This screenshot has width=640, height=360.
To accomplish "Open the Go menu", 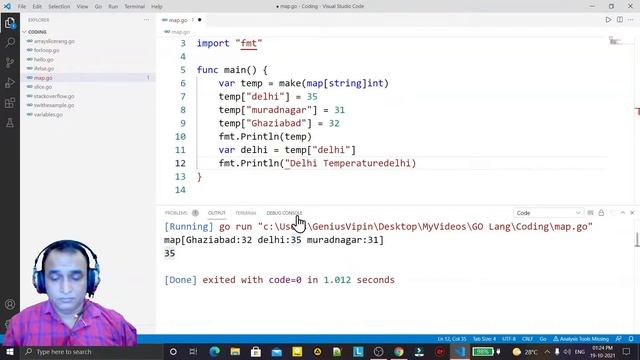I will click(x=98, y=6).
